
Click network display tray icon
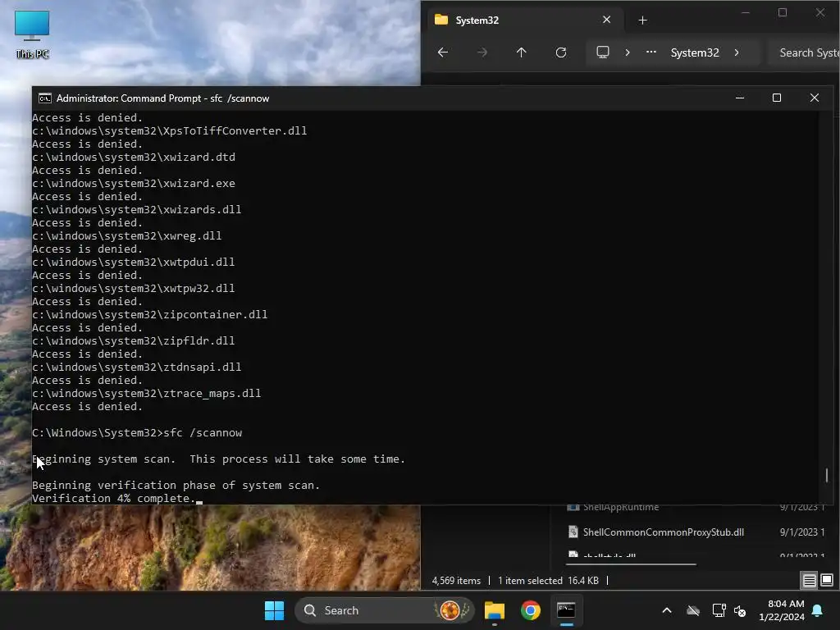pos(719,610)
